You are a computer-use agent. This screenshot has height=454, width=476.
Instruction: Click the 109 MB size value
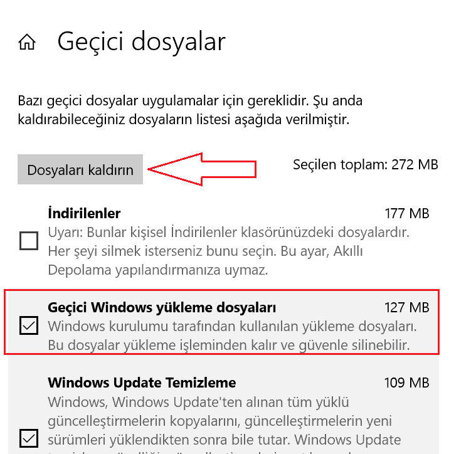tap(407, 383)
